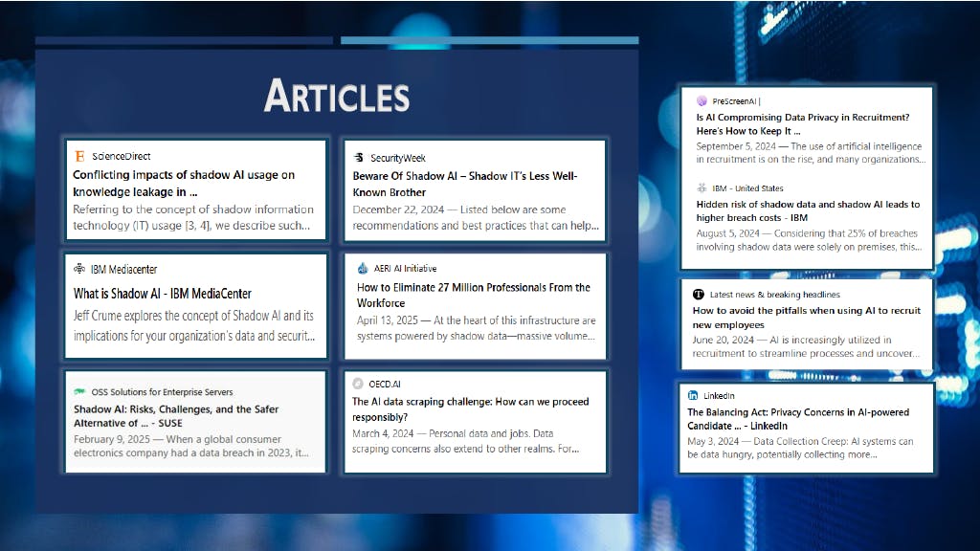
Task: Open 'What is Shadow AI - IBM MediaCenter' link
Action: pyautogui.click(x=163, y=293)
